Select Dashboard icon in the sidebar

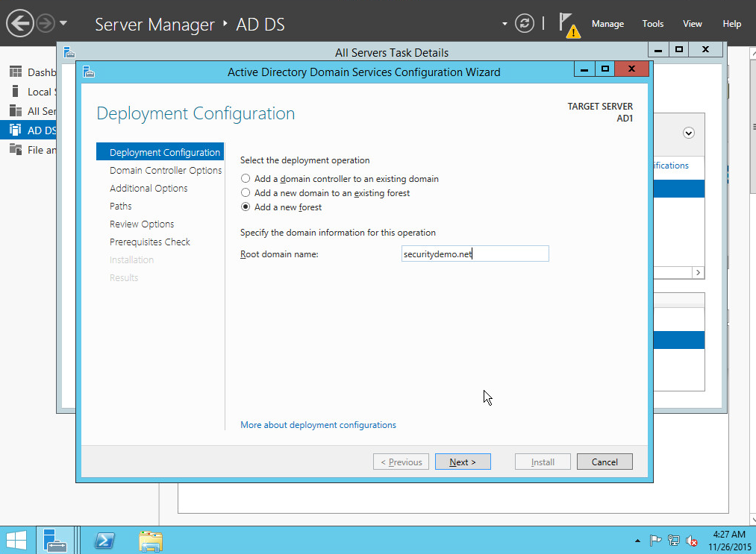coord(16,72)
